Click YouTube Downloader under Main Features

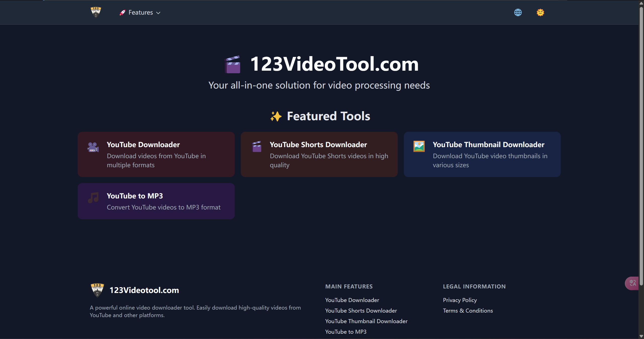click(352, 300)
